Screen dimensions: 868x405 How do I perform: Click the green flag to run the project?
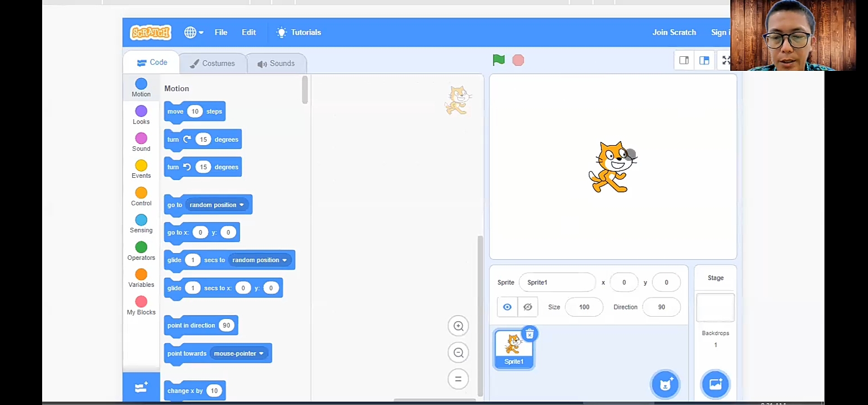point(498,60)
